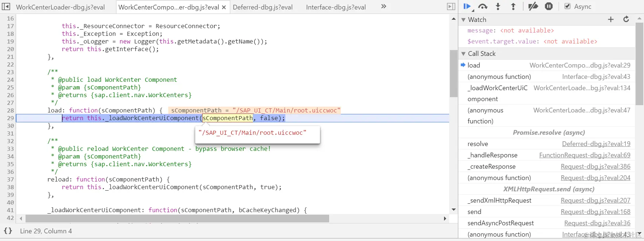Viewport: 644px width, 241px height.
Task: Select the _loadWorkCenterUiComponent stack frame
Action: click(547, 93)
